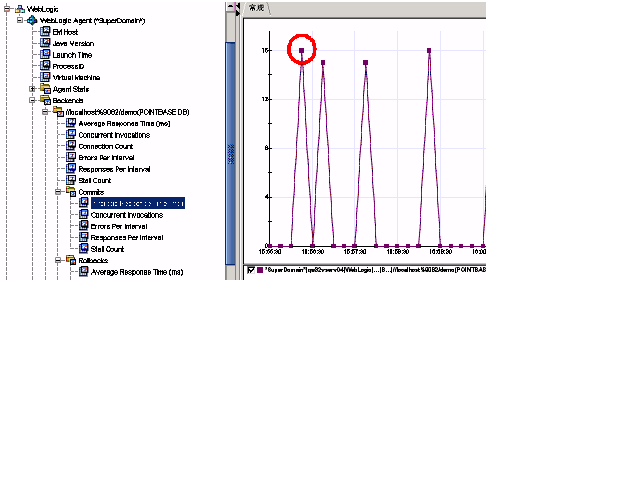The width and height of the screenshot is (640, 480).
Task: Collapse the Rollbacks folder
Action: [58, 260]
